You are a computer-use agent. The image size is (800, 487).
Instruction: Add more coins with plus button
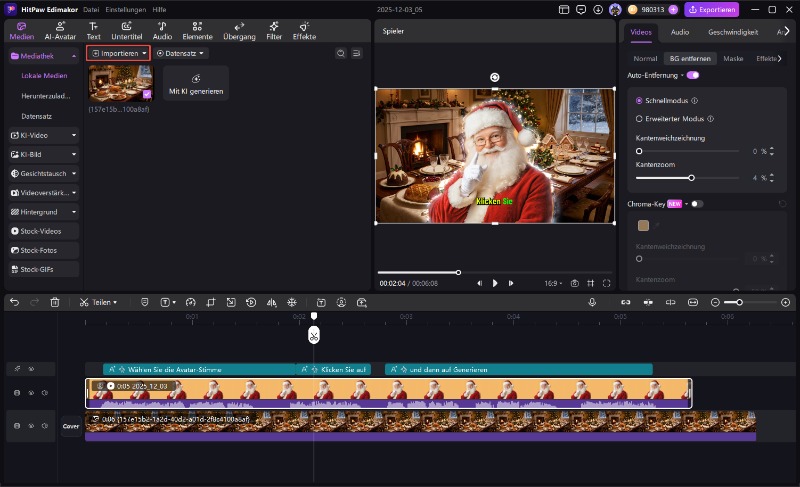673,9
